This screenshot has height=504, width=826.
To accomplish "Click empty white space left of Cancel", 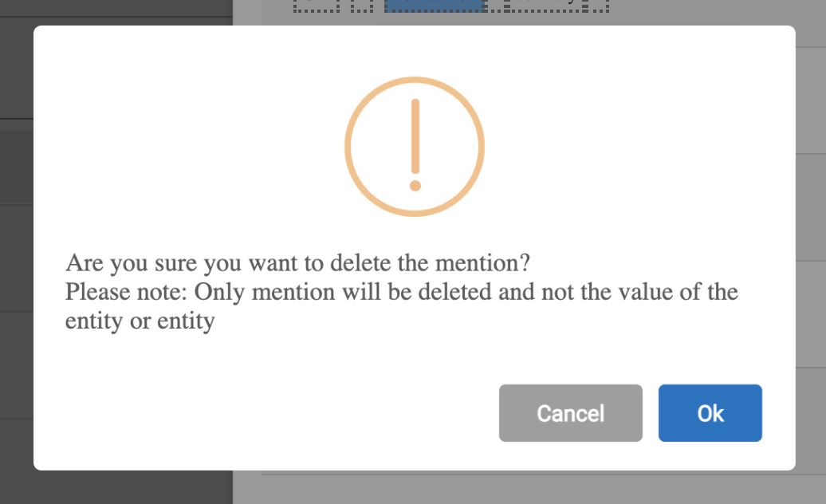I will point(279,413).
